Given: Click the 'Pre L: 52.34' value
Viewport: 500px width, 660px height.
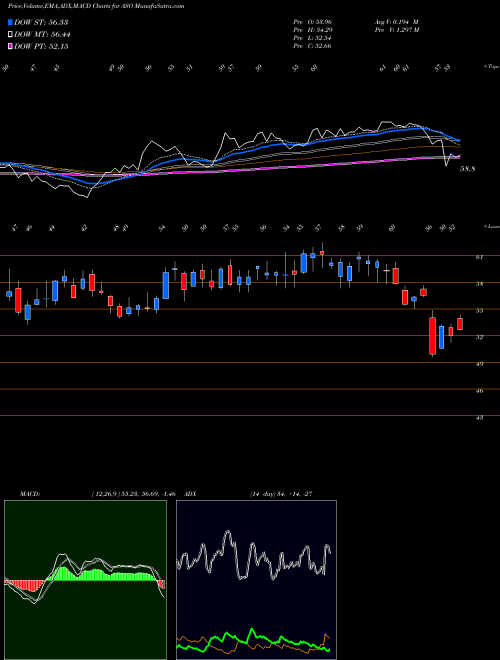Looking at the screenshot, I should tap(312, 38).
